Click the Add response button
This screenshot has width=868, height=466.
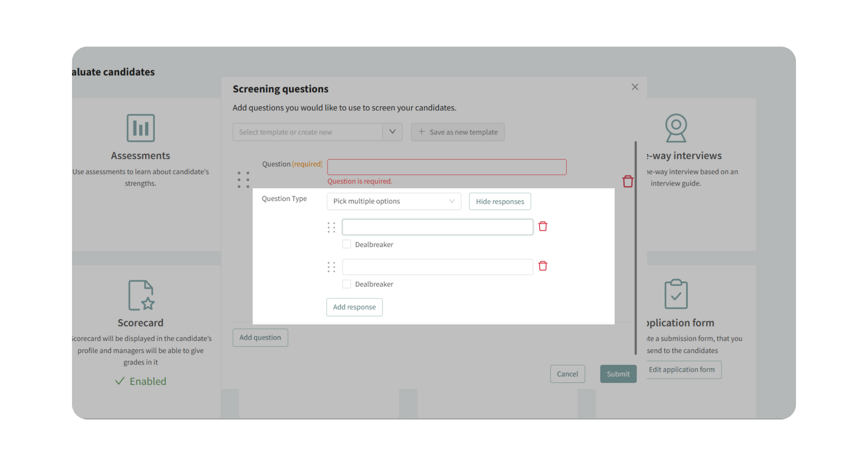(x=354, y=307)
